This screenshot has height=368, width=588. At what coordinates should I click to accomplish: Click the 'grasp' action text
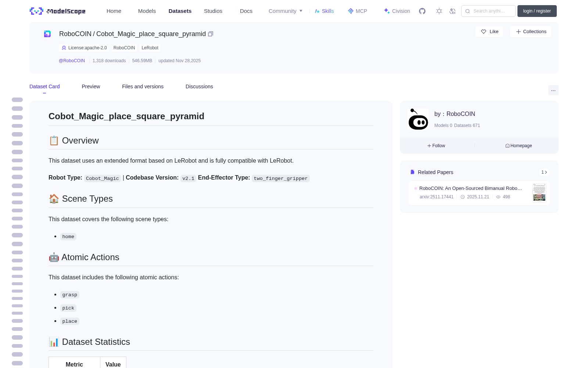click(x=70, y=295)
